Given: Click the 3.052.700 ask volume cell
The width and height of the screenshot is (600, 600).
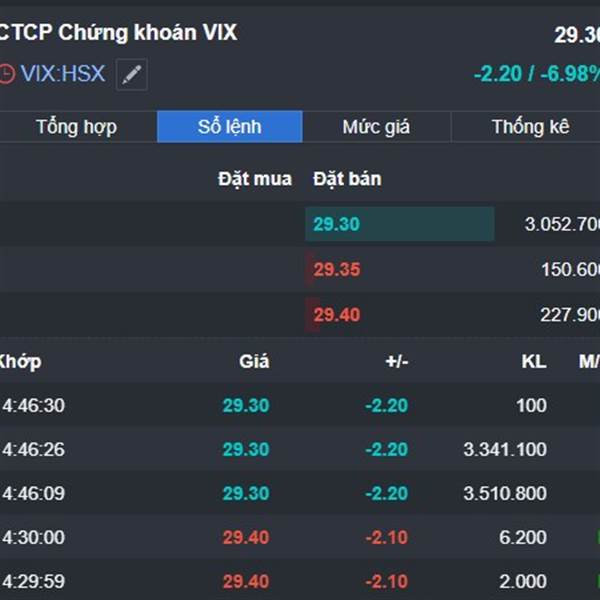Looking at the screenshot, I should [562, 224].
